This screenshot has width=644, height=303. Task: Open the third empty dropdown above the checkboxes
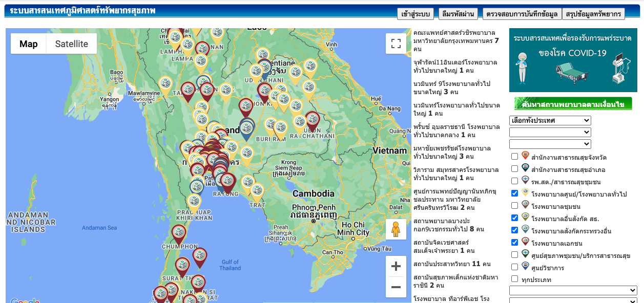point(550,144)
